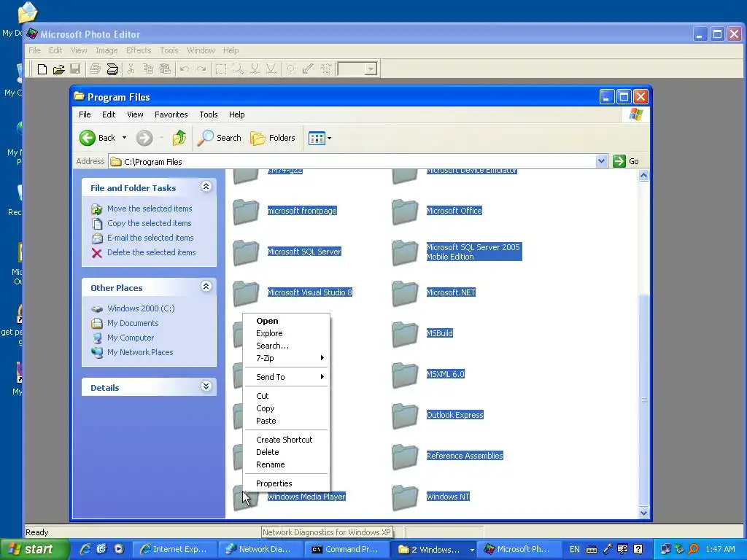Click the Save icon in Photo Editor toolbar
Image resolution: width=747 pixels, height=560 pixels.
[75, 69]
